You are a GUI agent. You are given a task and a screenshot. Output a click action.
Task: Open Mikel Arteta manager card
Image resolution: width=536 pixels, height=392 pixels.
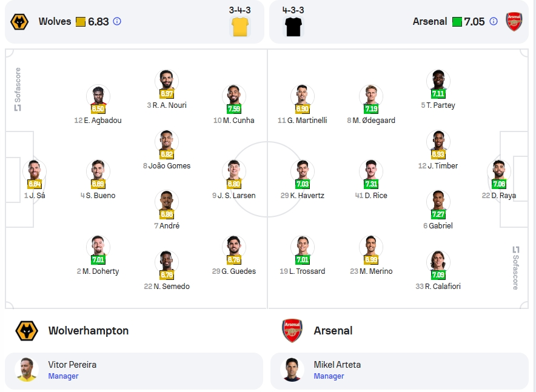click(399, 370)
